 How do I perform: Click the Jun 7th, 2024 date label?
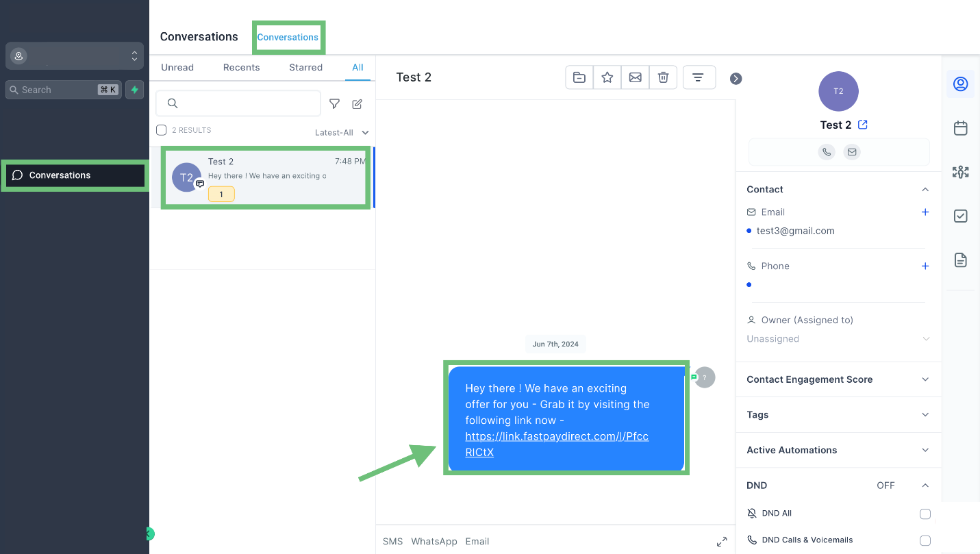click(x=555, y=344)
